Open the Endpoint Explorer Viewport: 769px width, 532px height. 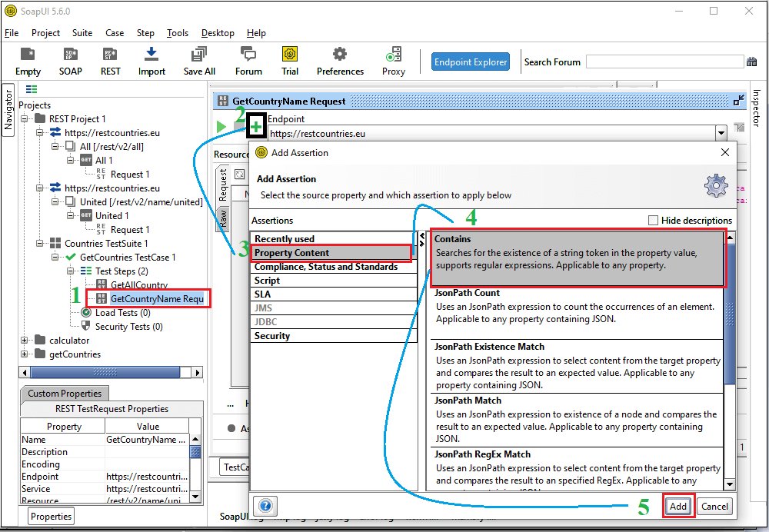(471, 62)
